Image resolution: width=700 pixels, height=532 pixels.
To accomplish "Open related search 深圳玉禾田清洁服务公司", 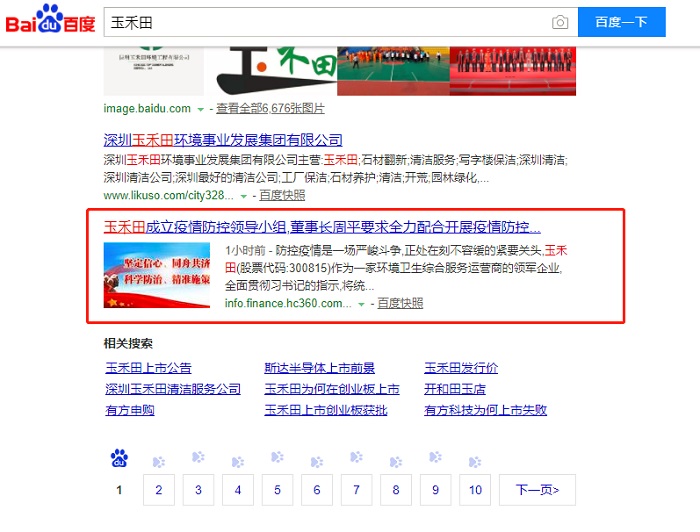I will 173,389.
